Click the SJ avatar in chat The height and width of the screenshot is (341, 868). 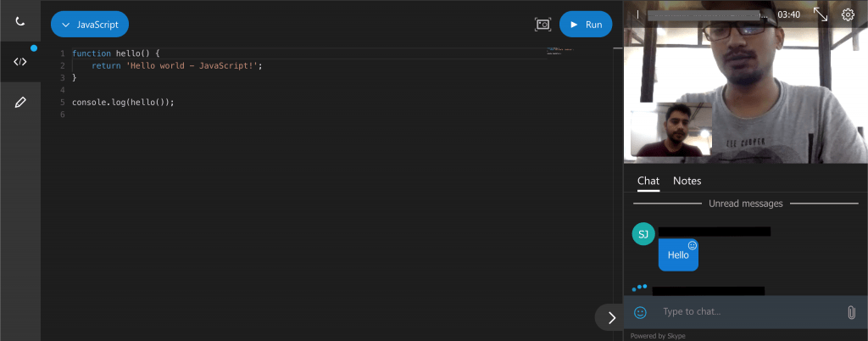[x=643, y=234]
